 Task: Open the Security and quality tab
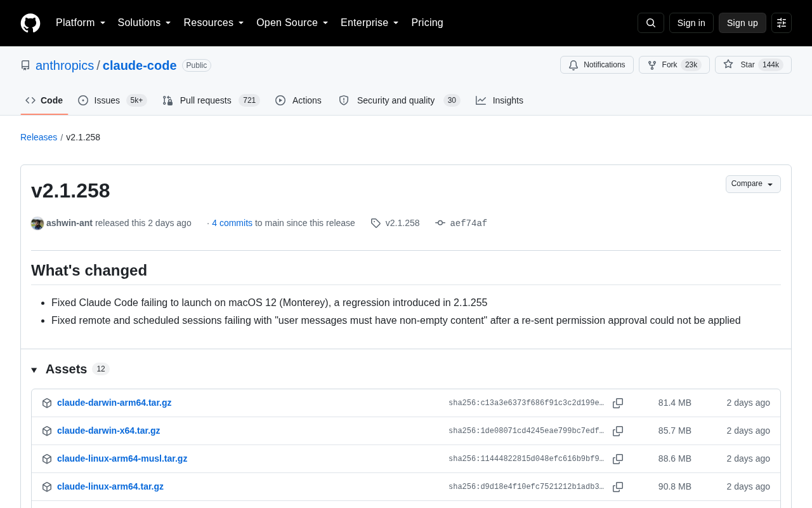pos(399,100)
